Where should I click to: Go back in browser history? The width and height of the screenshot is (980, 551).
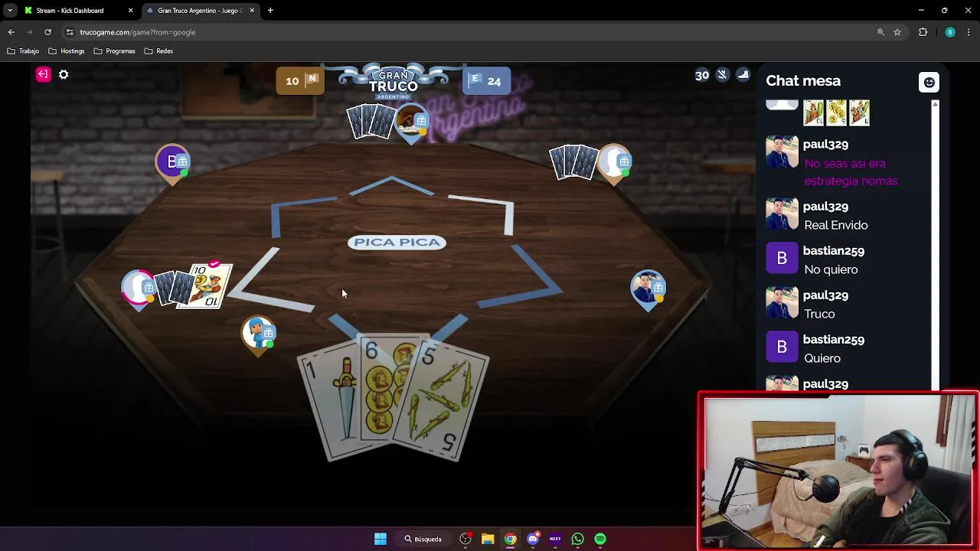click(x=11, y=32)
